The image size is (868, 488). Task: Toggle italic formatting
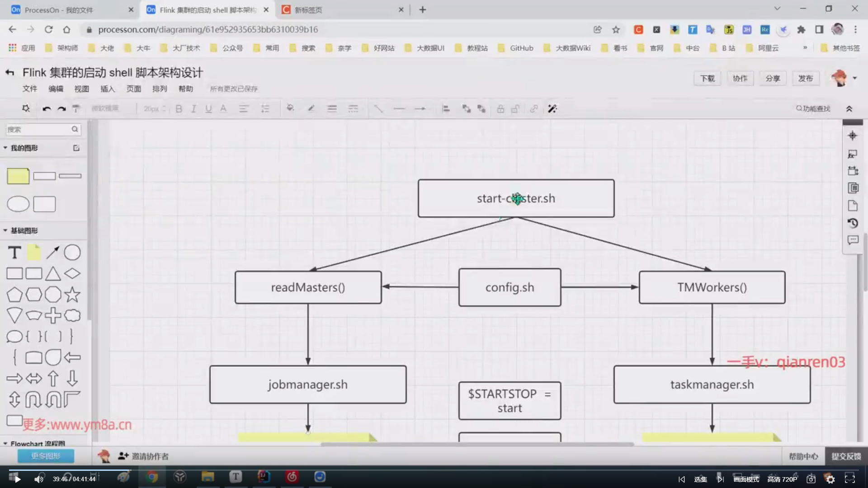(x=193, y=108)
